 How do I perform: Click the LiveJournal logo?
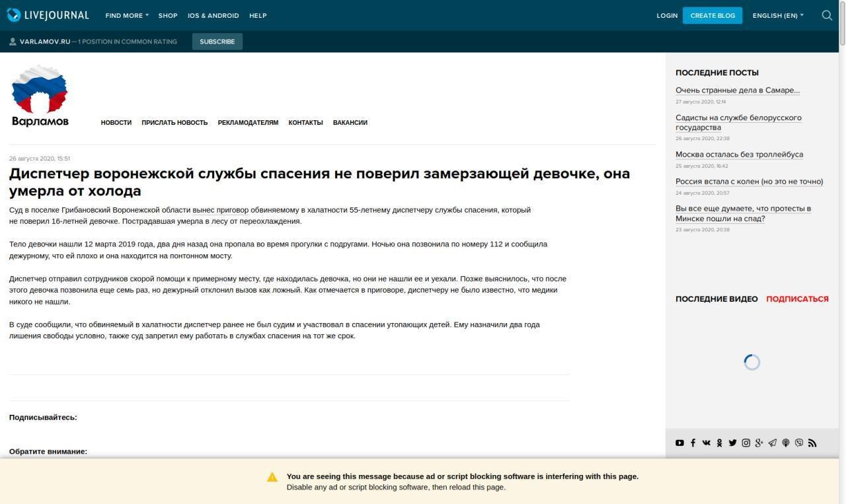(x=48, y=15)
